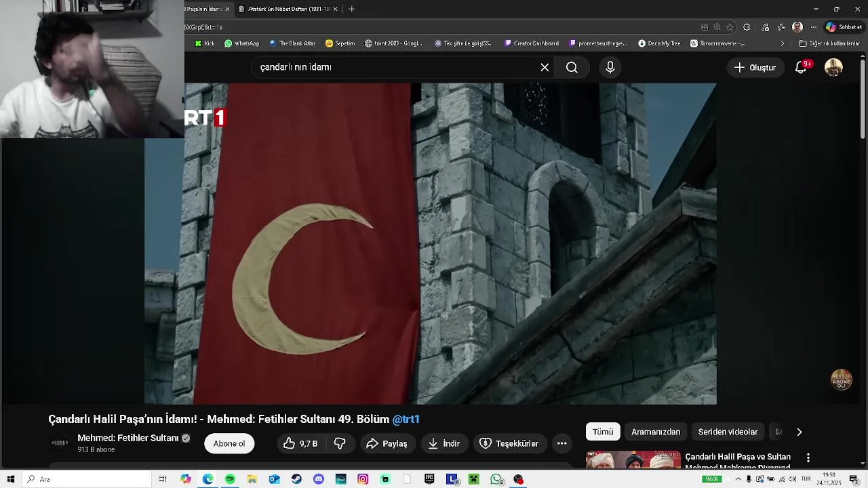Like the video with thumbs up
The image size is (868, 488).
(300, 443)
